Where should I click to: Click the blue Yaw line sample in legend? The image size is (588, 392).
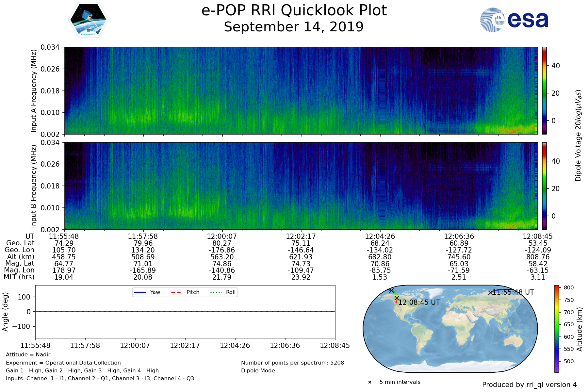pos(140,292)
